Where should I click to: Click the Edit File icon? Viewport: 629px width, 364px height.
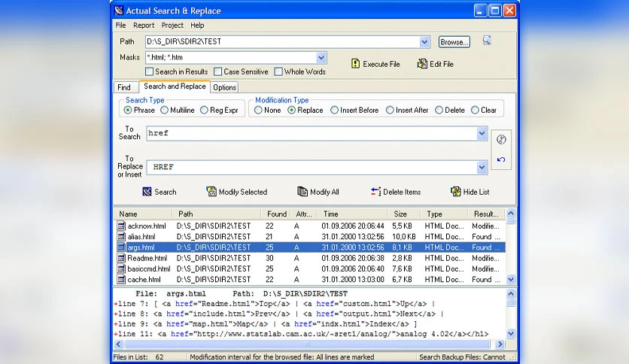tap(422, 64)
